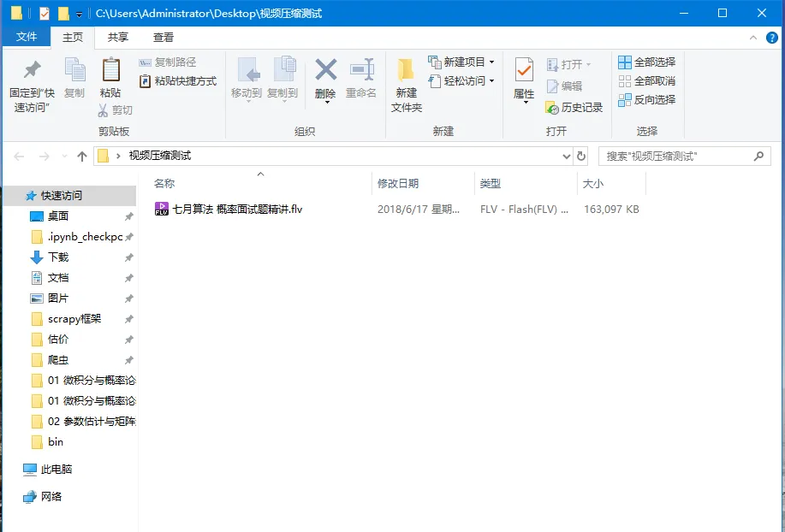Image resolution: width=785 pixels, height=532 pixels.
Task: Click the Paste (粘贴) clipboard icon
Action: point(110,69)
